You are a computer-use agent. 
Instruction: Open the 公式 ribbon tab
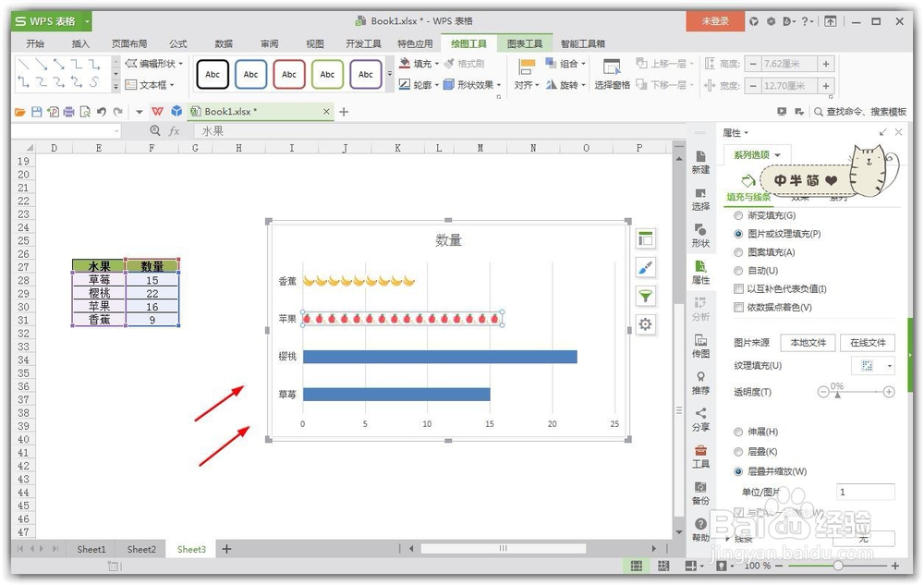pyautogui.click(x=178, y=43)
